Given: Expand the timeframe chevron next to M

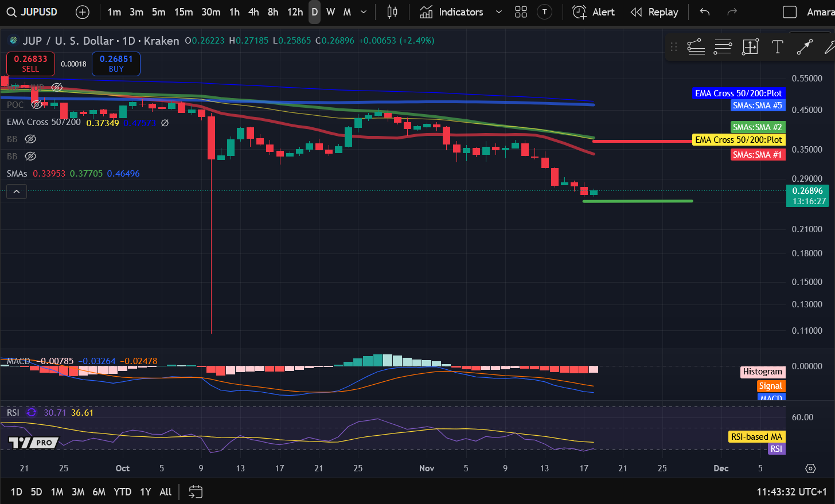Looking at the screenshot, I should click(x=363, y=11).
